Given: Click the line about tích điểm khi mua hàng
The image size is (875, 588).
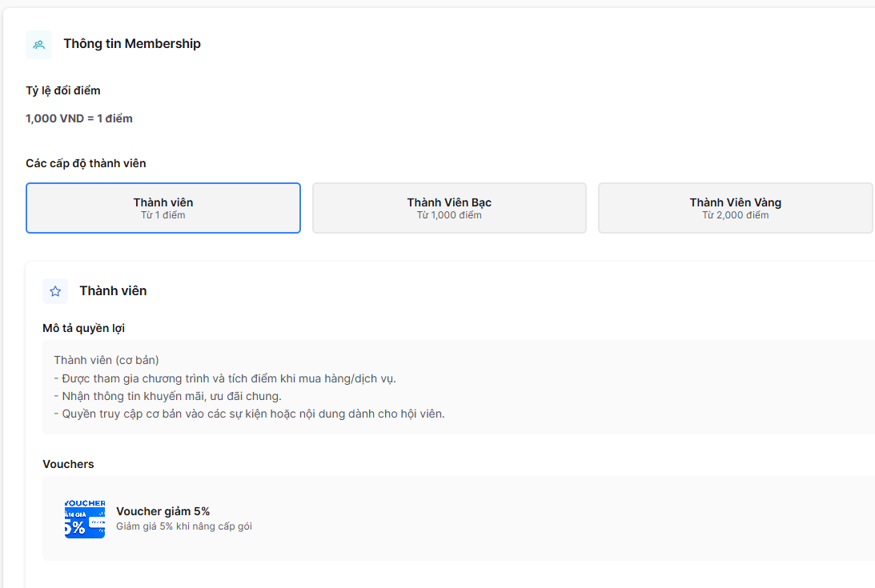Looking at the screenshot, I should pos(225,378).
